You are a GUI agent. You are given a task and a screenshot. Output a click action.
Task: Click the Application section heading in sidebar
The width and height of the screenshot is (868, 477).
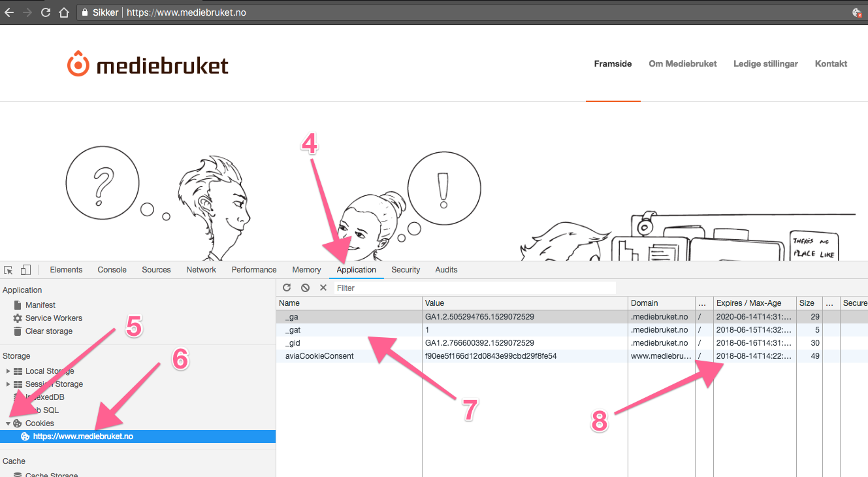[x=22, y=290]
